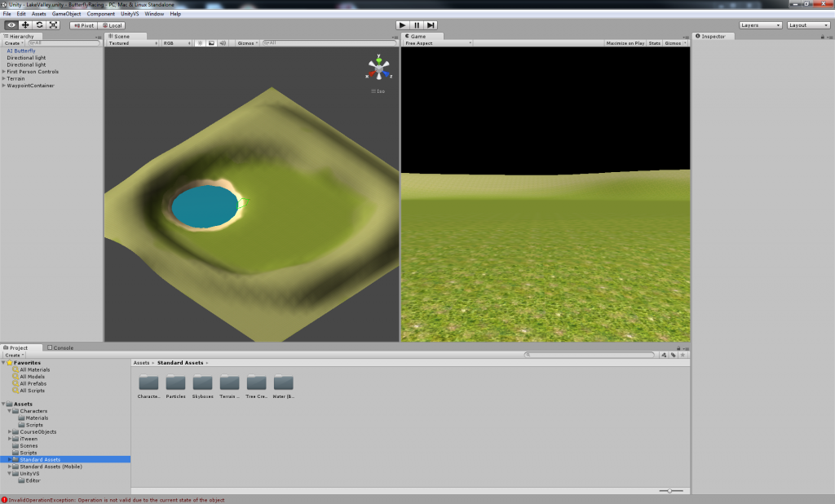Toggle Pivot handle position
The width and height of the screenshot is (835, 504).
(x=84, y=25)
